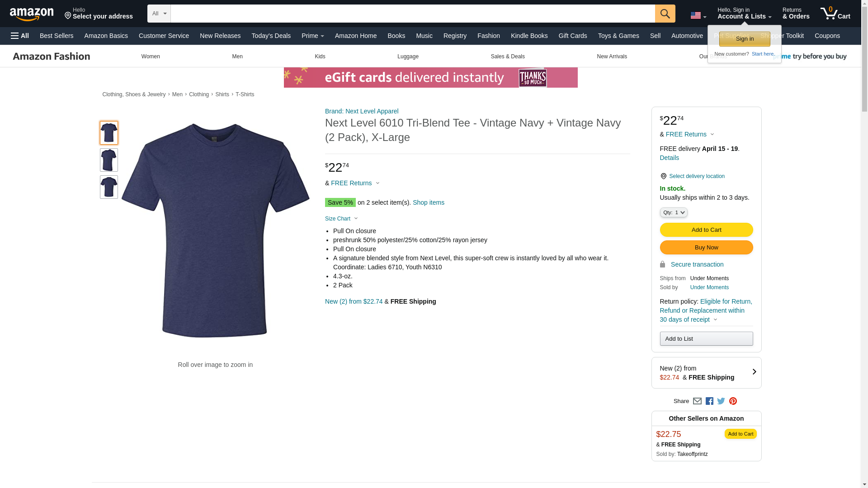Click the Amazon logo
Image resolution: width=868 pixels, height=488 pixels.
point(32,14)
